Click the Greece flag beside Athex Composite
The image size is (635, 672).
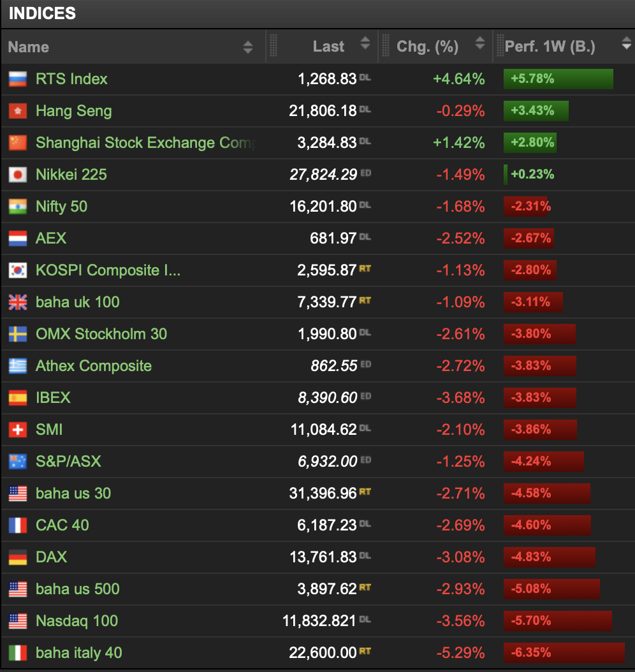[x=18, y=365]
